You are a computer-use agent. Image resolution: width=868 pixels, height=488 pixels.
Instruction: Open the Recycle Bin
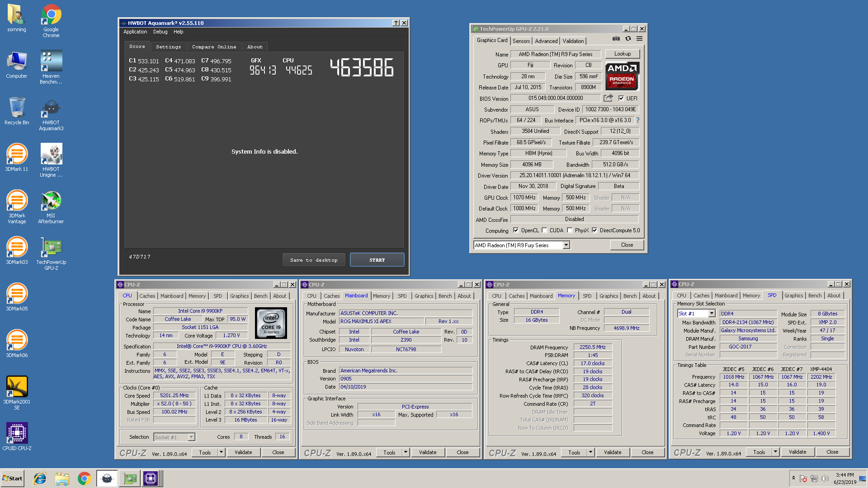tap(16, 111)
